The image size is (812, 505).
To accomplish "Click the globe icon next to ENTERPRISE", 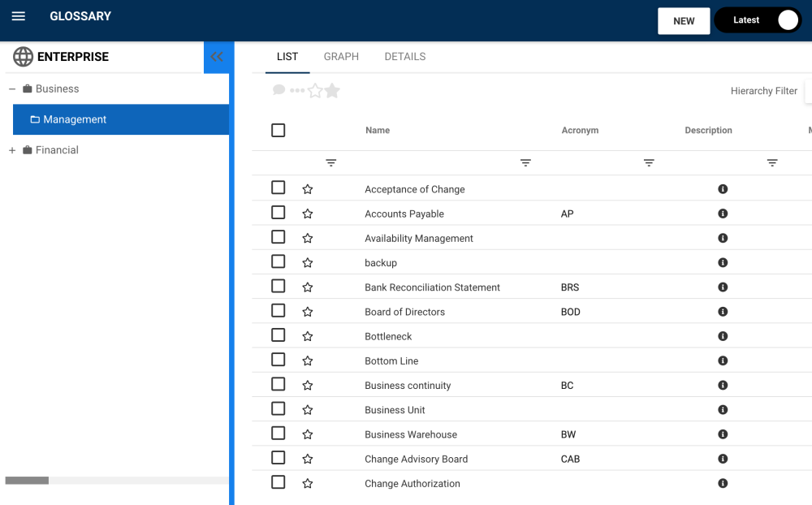I will pos(23,56).
